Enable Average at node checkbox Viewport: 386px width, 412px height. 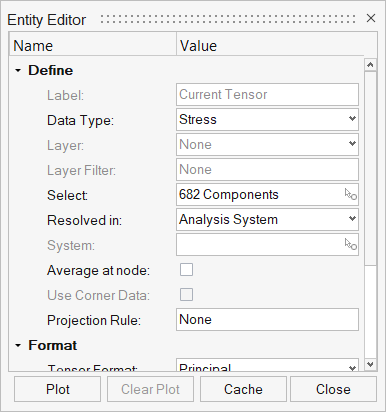coord(186,270)
